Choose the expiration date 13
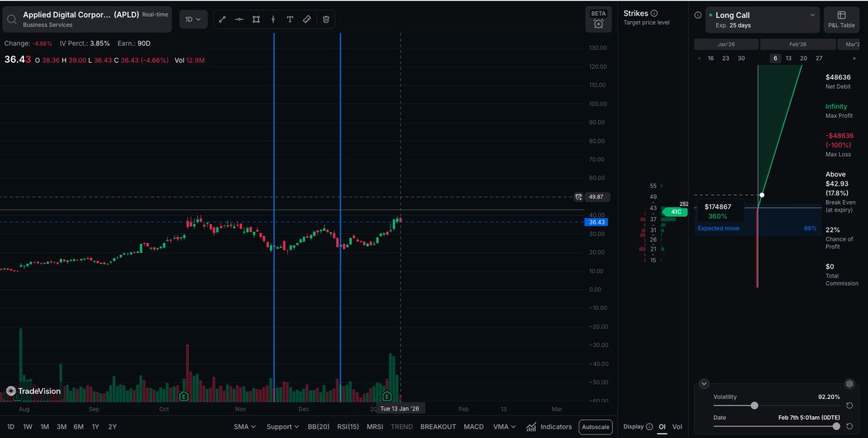Screen dimensions: 868x438 pos(788,59)
